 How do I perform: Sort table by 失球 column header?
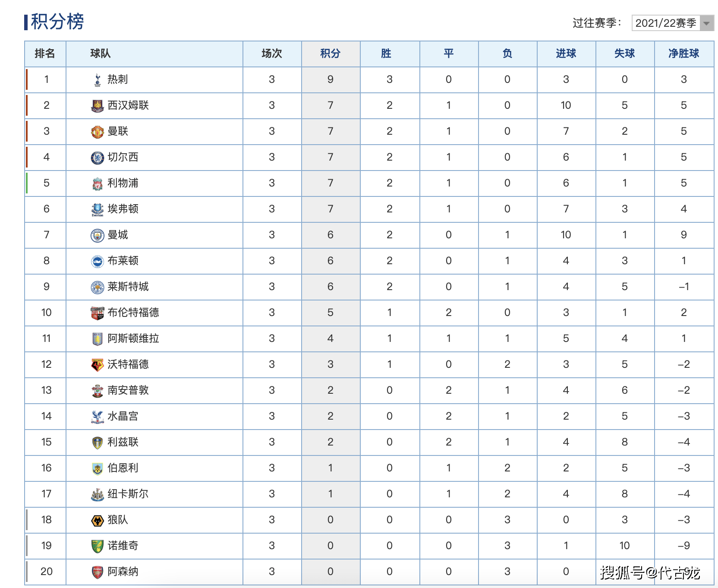click(625, 54)
